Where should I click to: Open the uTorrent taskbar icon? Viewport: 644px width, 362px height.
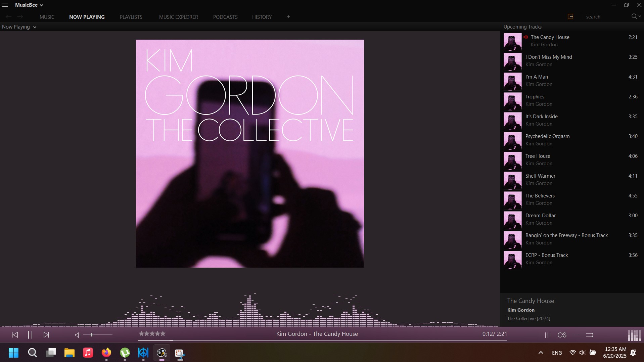pyautogui.click(x=125, y=353)
